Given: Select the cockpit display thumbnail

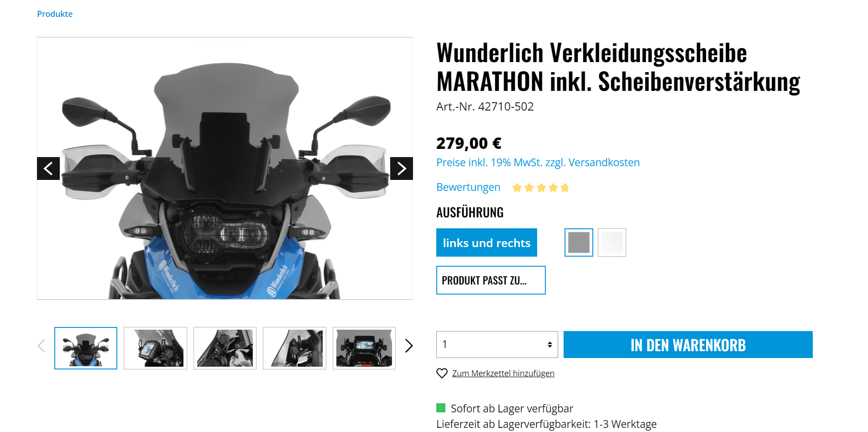Looking at the screenshot, I should click(x=364, y=348).
